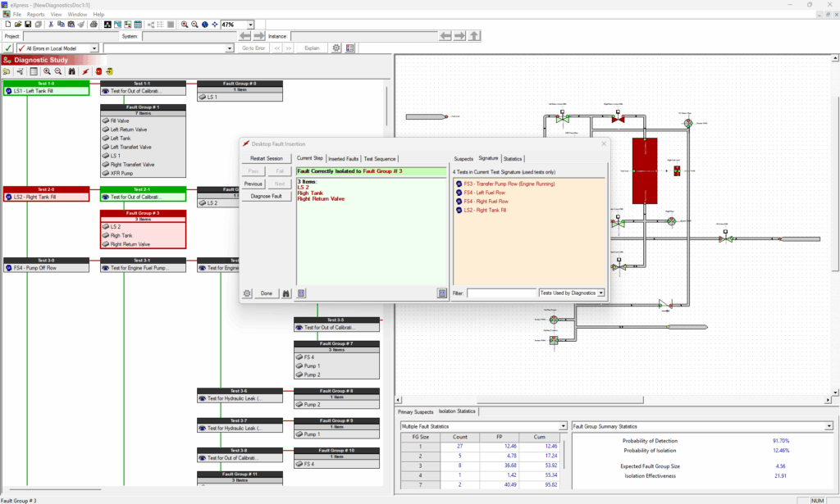
Task: Save the diagnostics document via the toolbar icon
Action: click(x=28, y=24)
